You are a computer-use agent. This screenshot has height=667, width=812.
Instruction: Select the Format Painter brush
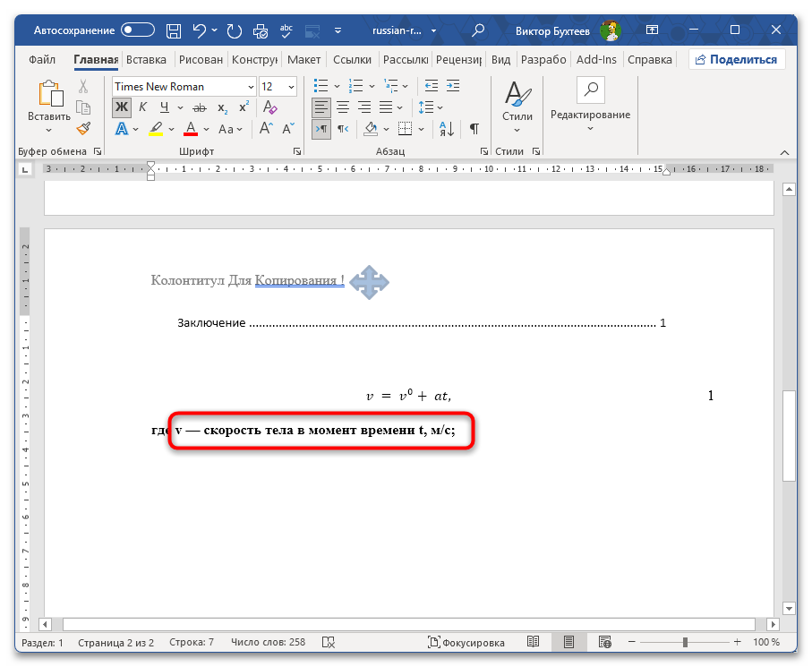click(83, 128)
